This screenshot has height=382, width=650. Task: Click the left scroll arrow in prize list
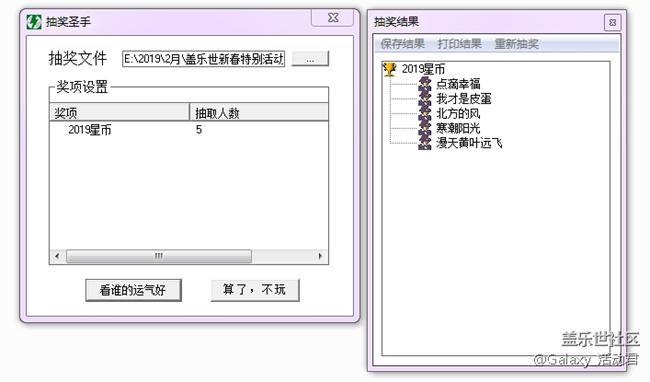(57, 256)
